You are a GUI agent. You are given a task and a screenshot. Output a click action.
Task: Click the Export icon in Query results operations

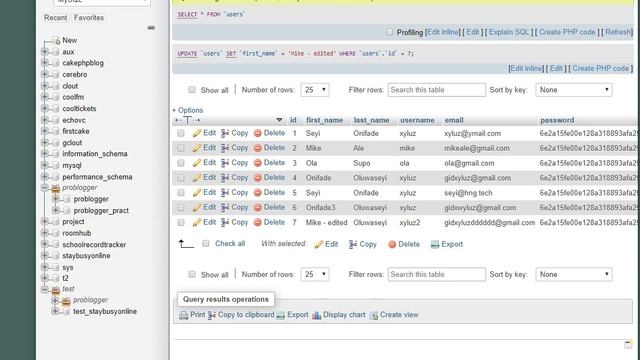click(280, 315)
